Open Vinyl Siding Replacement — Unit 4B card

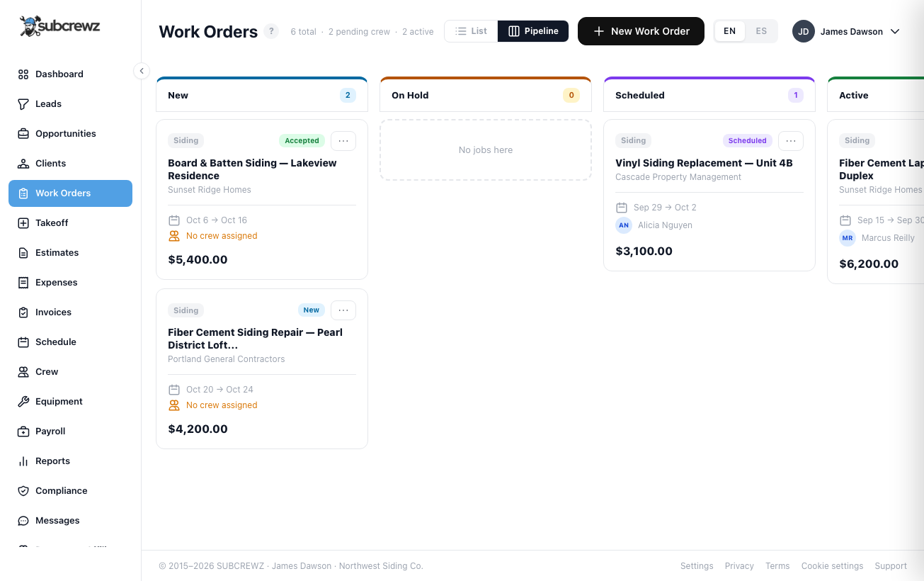coord(709,196)
